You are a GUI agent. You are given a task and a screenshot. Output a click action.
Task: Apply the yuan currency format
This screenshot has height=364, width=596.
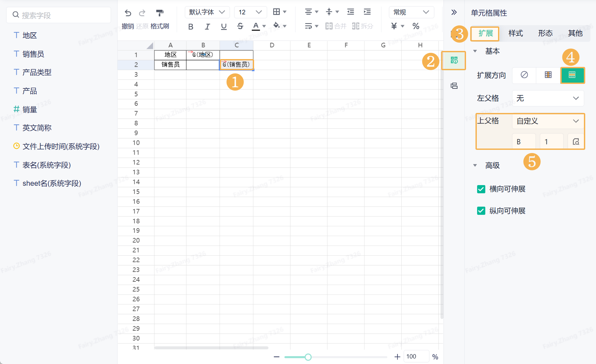point(394,26)
